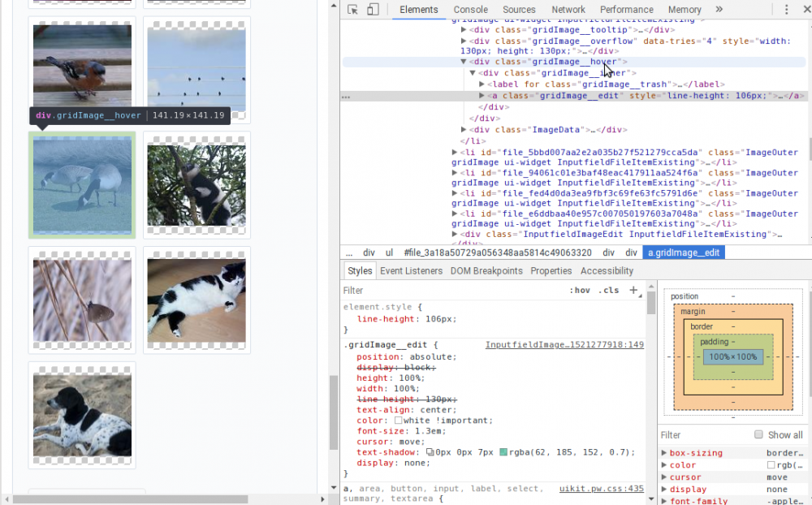Open the Event Listeners tab

click(x=411, y=271)
